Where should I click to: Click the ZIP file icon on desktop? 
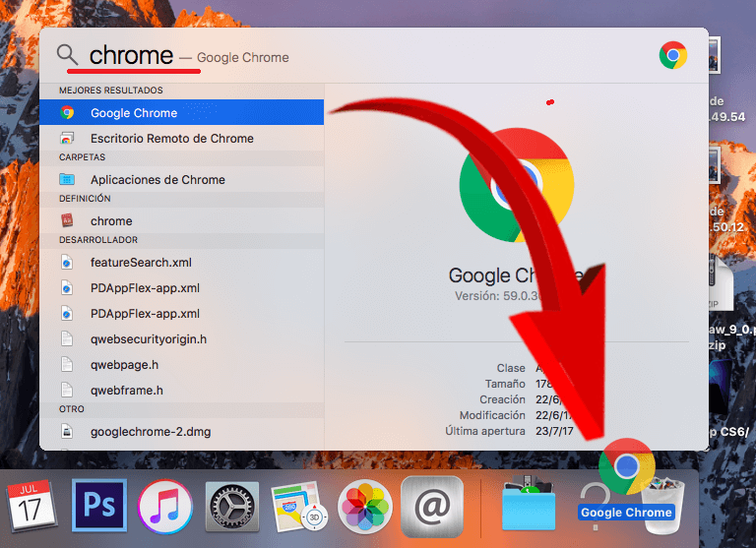pyautogui.click(x=720, y=284)
